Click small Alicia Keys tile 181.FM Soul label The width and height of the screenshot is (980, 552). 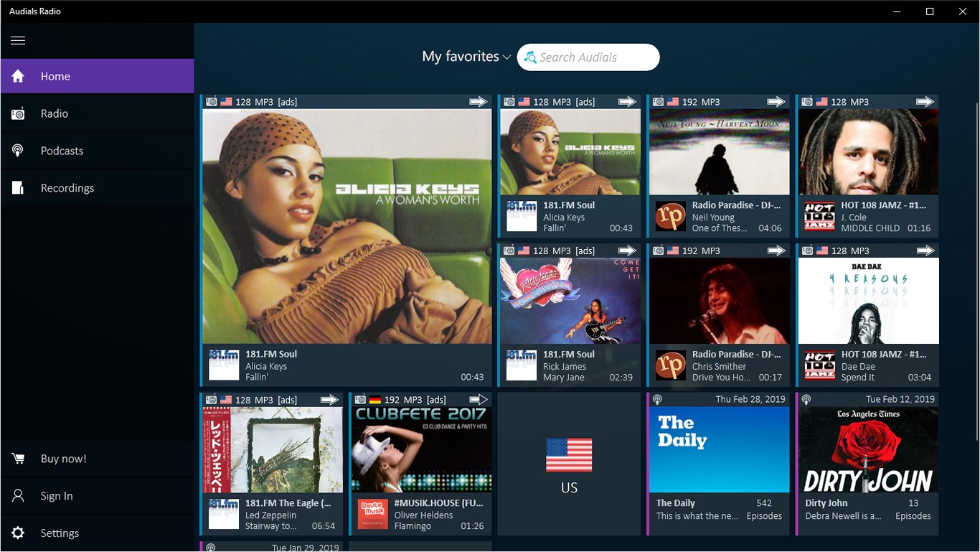tap(569, 205)
